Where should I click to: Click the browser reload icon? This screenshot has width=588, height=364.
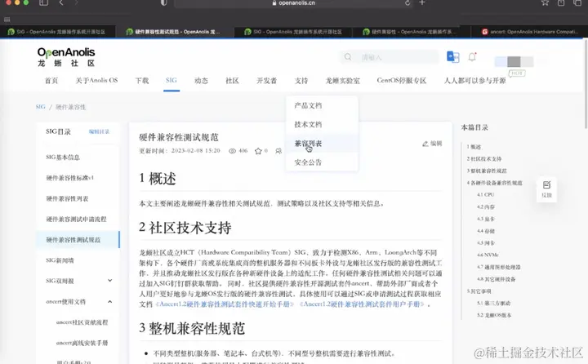click(408, 2)
